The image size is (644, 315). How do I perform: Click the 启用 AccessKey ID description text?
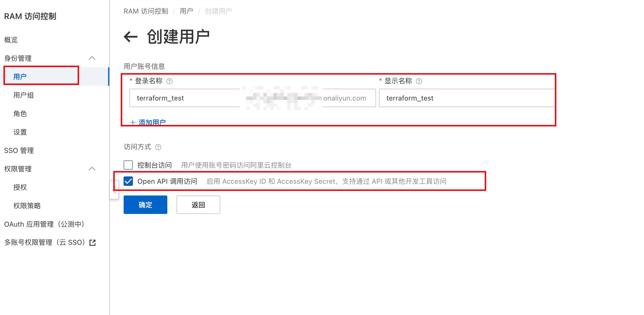[327, 181]
